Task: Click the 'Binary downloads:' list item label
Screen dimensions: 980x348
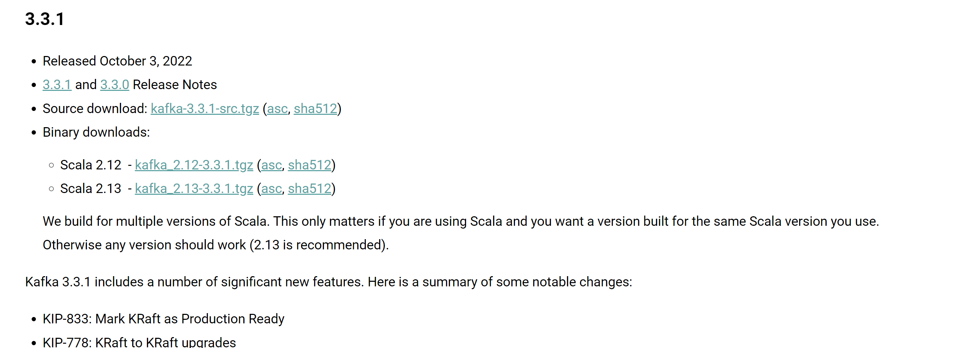Action: click(x=96, y=132)
